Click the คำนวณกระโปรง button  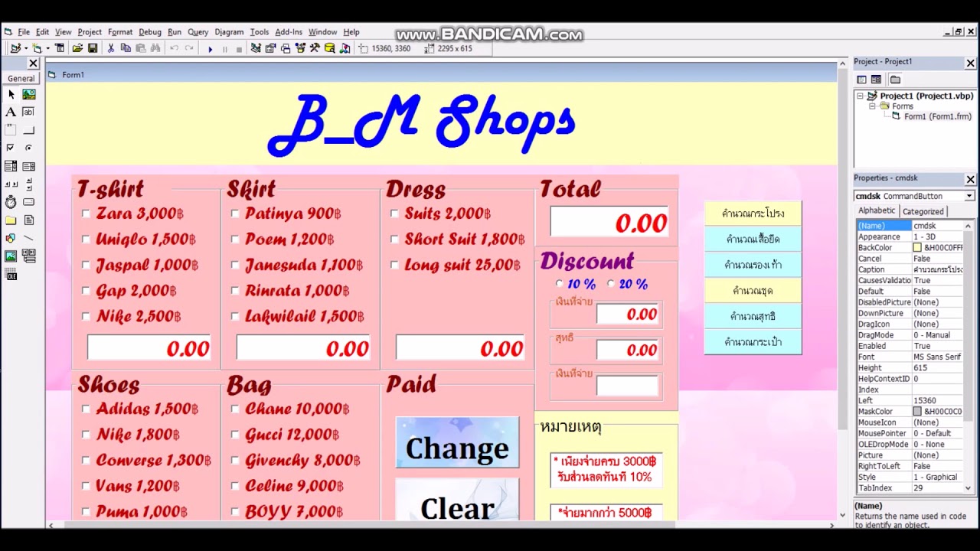point(753,214)
